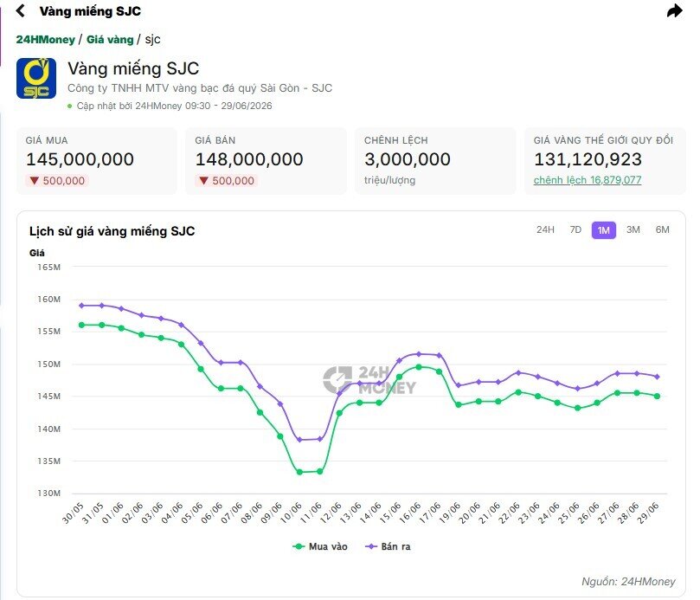
Task: Click the back arrow icon
Action: point(20,10)
